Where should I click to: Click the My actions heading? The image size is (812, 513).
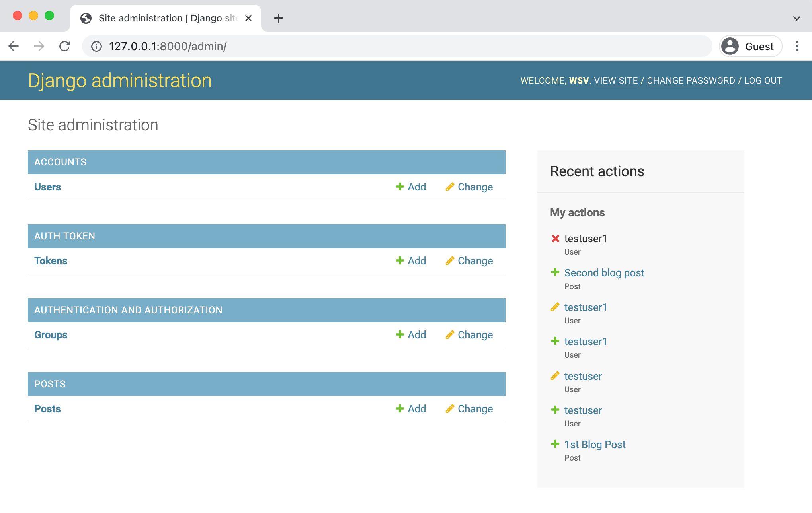577,213
